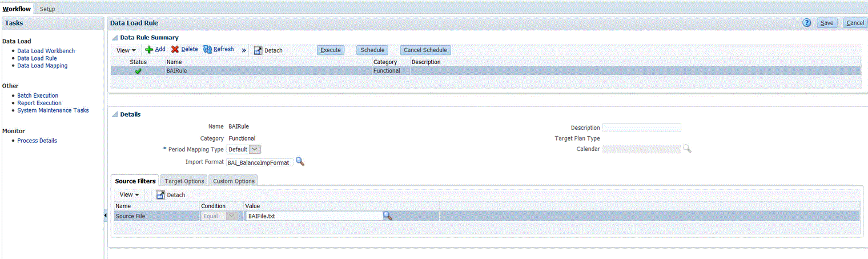Click the Schedule button

pos(372,50)
